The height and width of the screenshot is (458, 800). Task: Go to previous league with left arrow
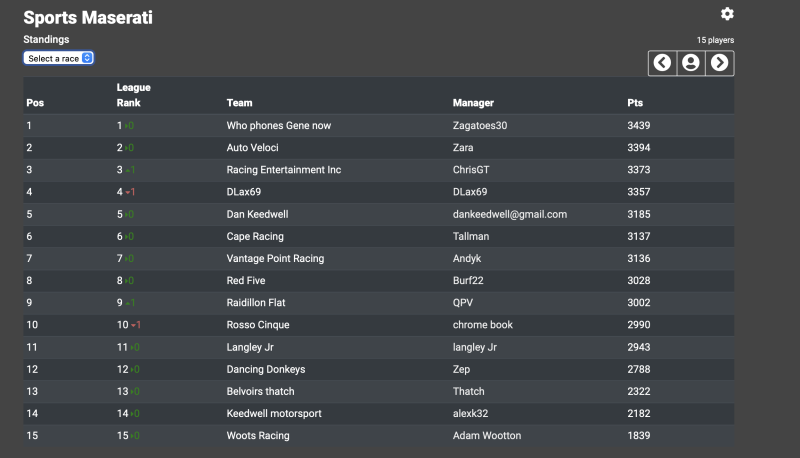coord(662,63)
